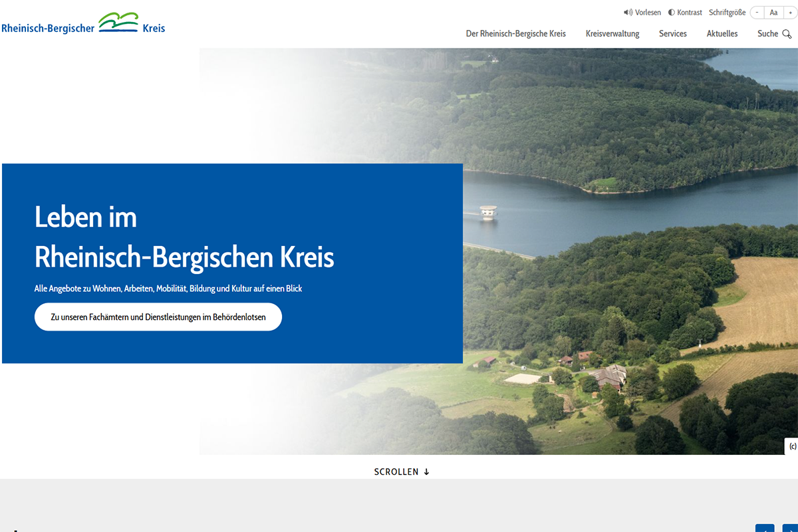Increase font size with plus button

[x=790, y=13]
